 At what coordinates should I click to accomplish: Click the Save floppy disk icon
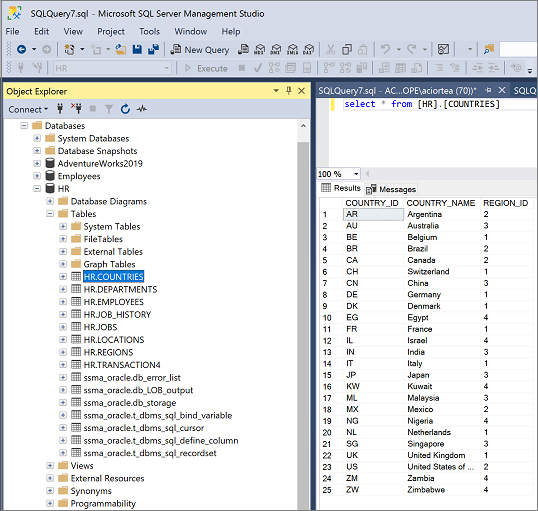[x=137, y=50]
